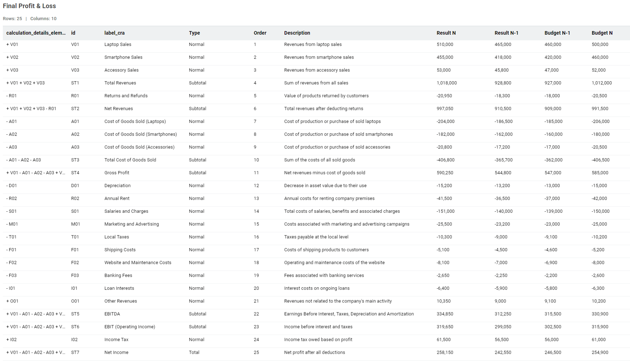The image size is (630, 364).
Task: Click the Total Revenues label
Action: pyautogui.click(x=120, y=83)
